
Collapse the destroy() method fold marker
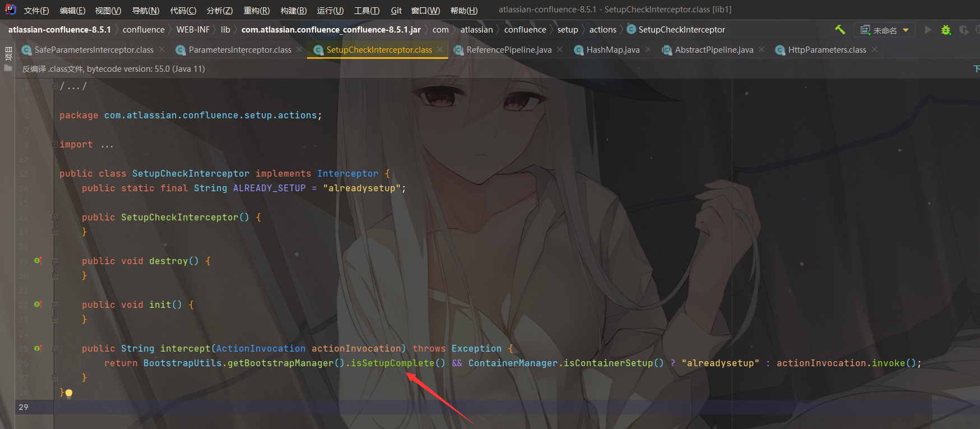[x=54, y=261]
